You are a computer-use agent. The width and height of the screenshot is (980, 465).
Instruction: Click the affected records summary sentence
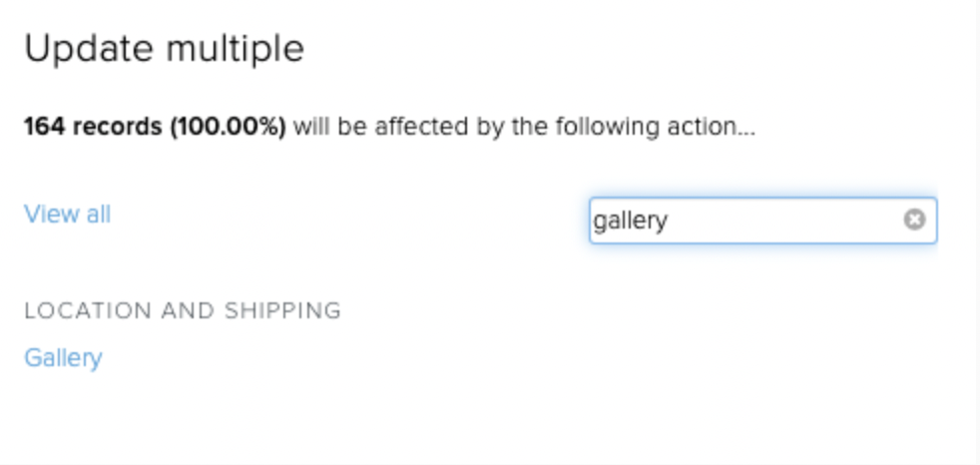click(x=389, y=127)
